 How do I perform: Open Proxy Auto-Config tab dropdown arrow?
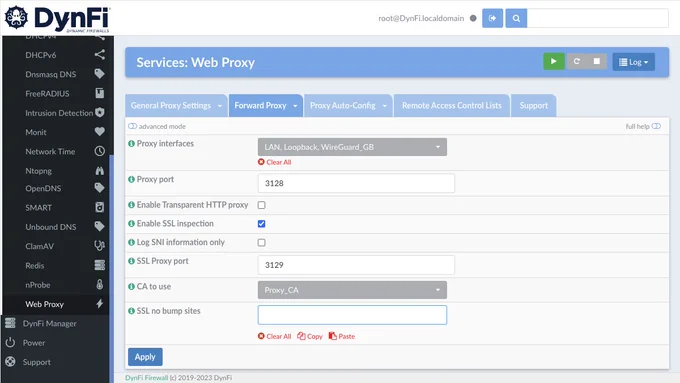coord(385,106)
